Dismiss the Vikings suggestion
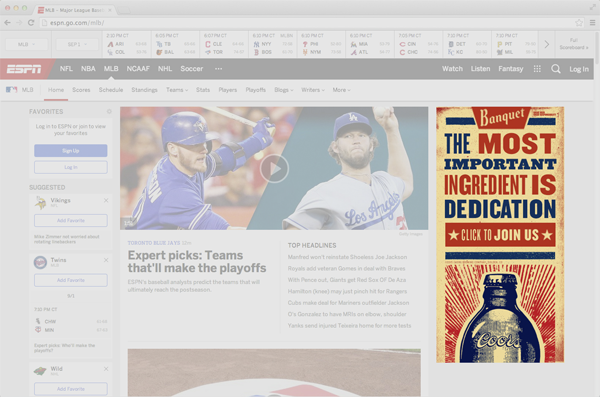Viewport: 600px width, 397px height. click(106, 200)
